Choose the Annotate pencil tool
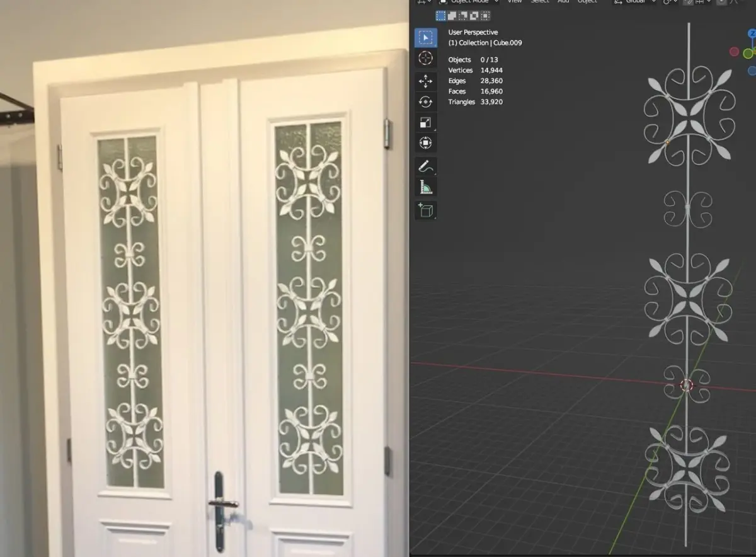The image size is (756, 557). click(426, 166)
